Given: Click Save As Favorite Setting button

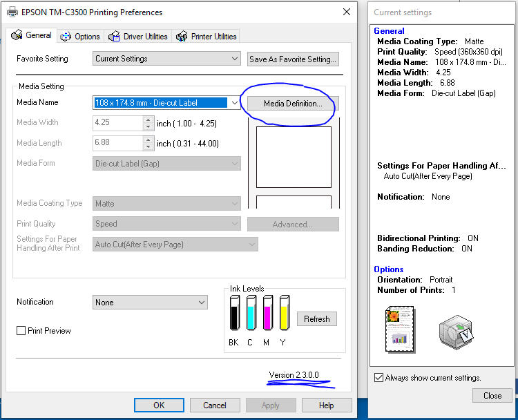Looking at the screenshot, I should (x=293, y=59).
